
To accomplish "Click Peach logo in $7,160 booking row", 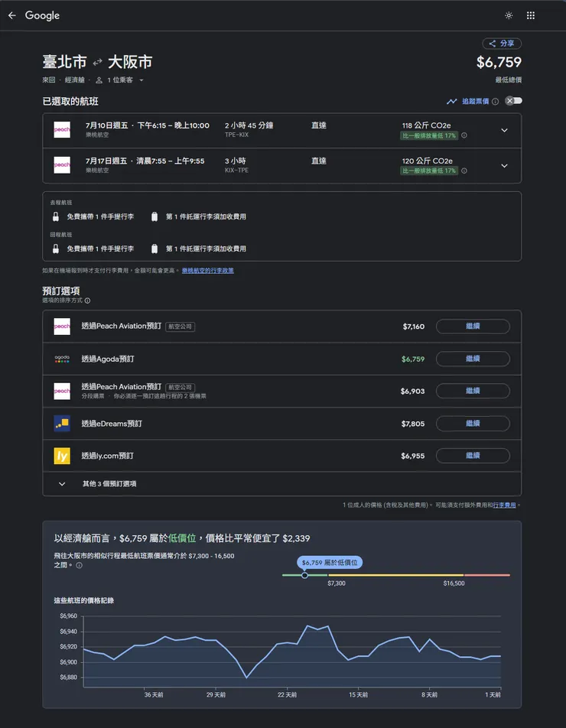I will click(62, 327).
